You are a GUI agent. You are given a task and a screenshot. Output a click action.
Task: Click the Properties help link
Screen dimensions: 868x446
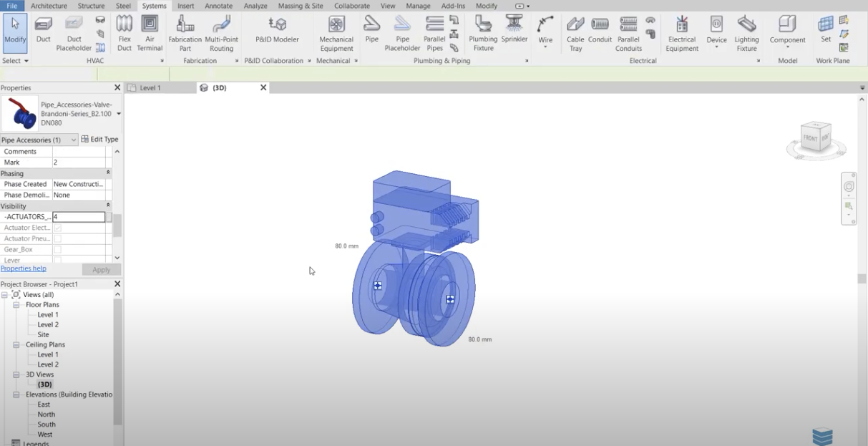click(24, 268)
